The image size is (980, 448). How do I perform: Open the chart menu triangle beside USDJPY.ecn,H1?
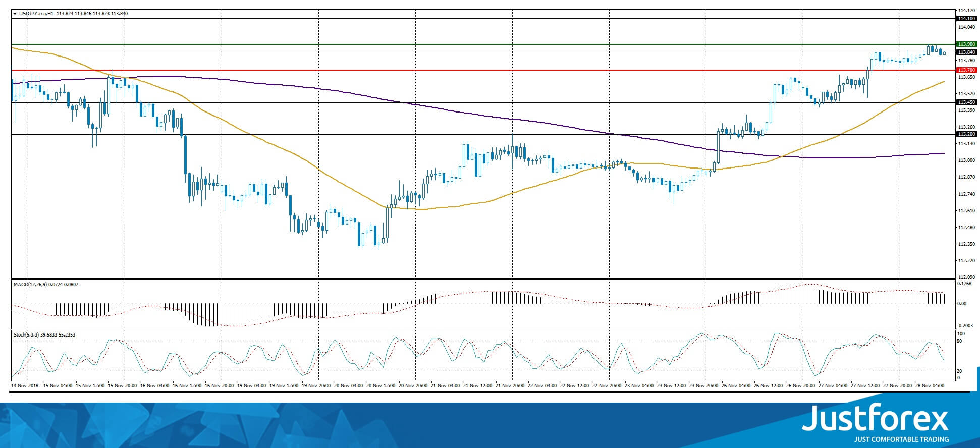pyautogui.click(x=15, y=14)
